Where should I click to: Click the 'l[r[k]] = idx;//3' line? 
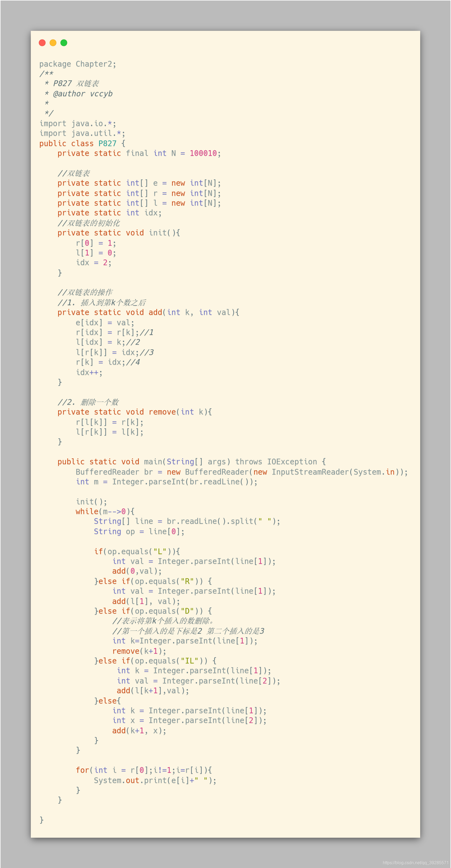[115, 352]
